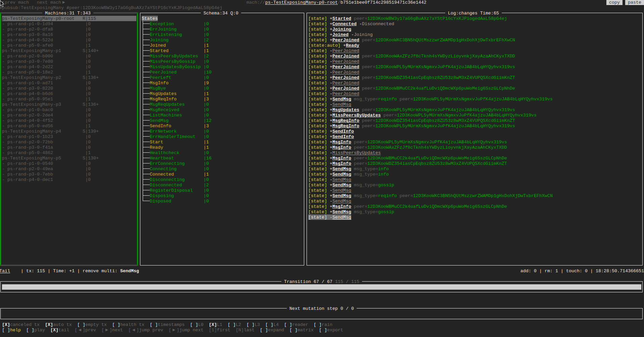The image size is (644, 337).
Task: Select the ps-TestExposingMany-p3 machine tree node
Action: [x=32, y=104]
